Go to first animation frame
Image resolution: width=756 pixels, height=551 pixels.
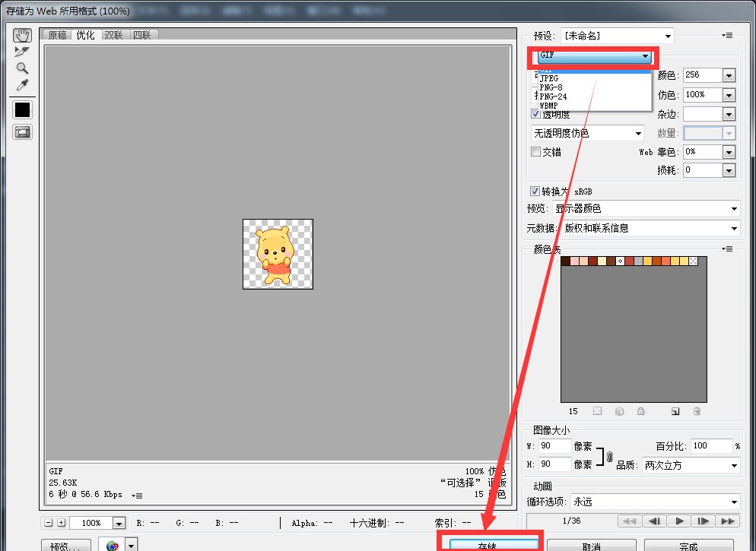(x=629, y=521)
